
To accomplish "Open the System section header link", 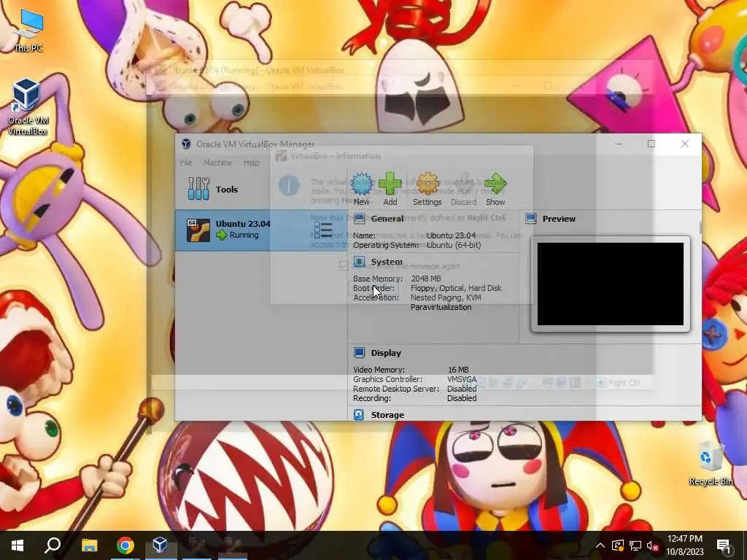I will coord(387,262).
